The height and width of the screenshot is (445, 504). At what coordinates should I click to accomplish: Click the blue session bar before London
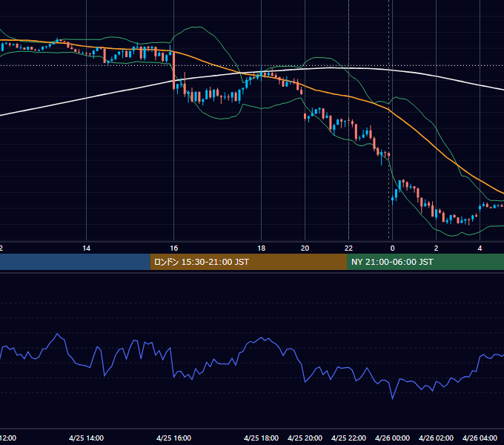point(75,262)
